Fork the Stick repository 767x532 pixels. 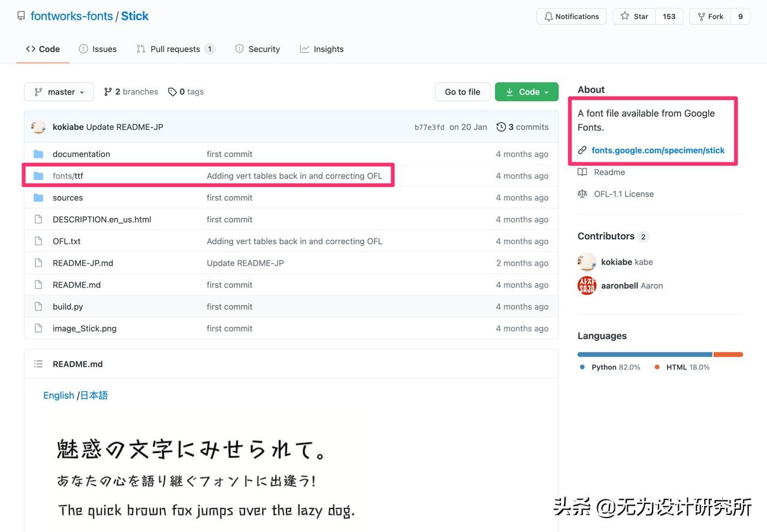(711, 16)
